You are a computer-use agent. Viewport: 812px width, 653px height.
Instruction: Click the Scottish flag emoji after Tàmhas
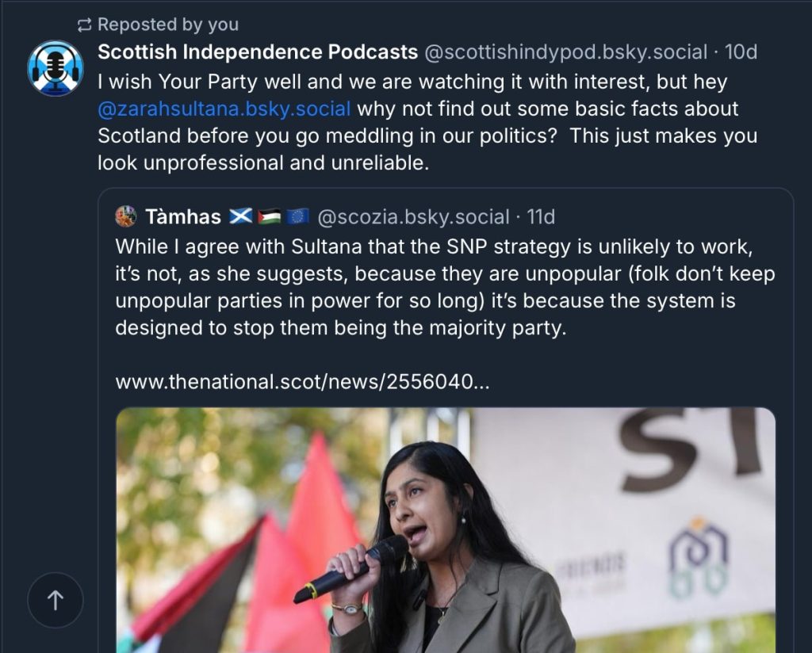(241, 216)
